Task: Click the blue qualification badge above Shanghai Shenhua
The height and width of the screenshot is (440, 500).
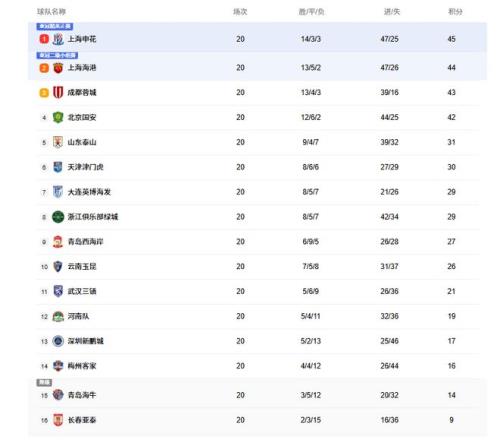Action: click(55, 26)
